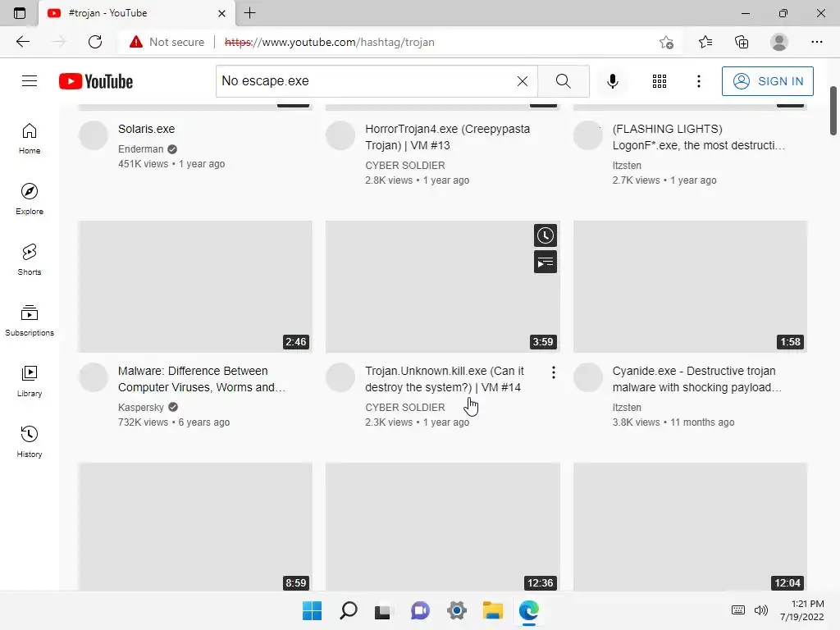The image size is (840, 630).
Task: Open the Solaris.exe video title
Action: click(146, 129)
